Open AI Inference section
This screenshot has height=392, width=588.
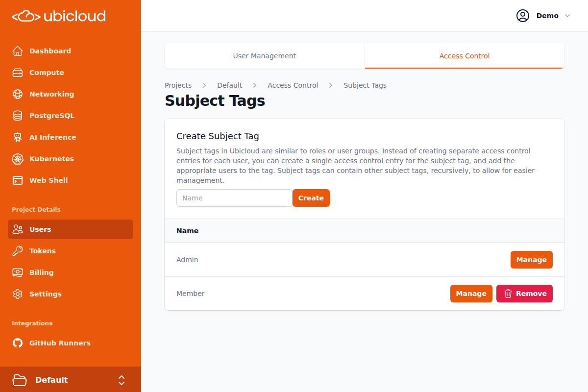(x=71, y=137)
